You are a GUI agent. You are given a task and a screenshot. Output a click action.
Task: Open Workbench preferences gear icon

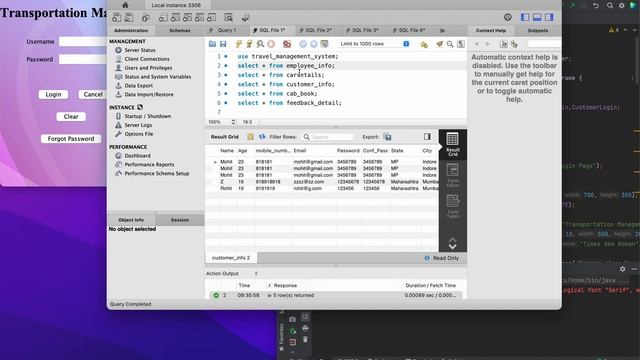[507, 17]
